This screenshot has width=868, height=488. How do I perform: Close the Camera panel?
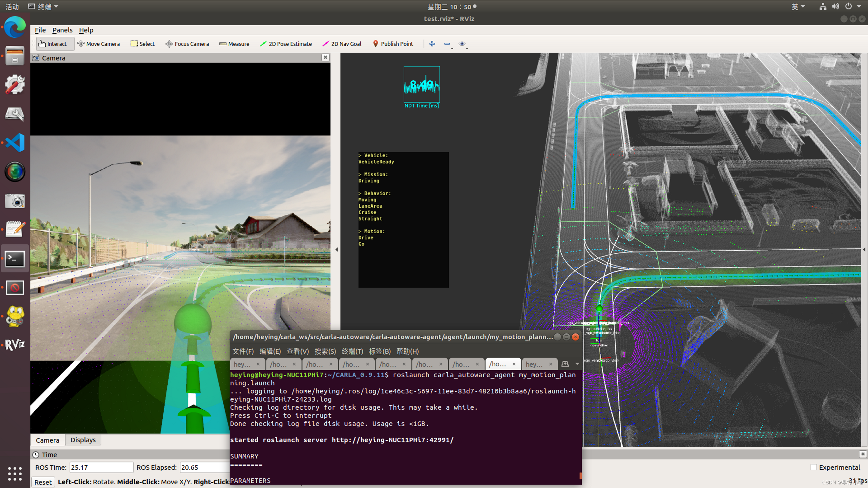(325, 58)
